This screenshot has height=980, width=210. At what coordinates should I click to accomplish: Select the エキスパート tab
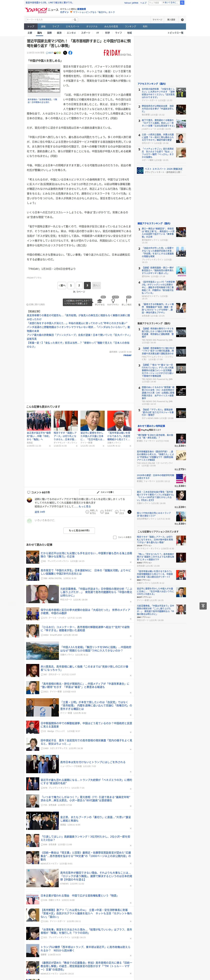tap(72, 27)
